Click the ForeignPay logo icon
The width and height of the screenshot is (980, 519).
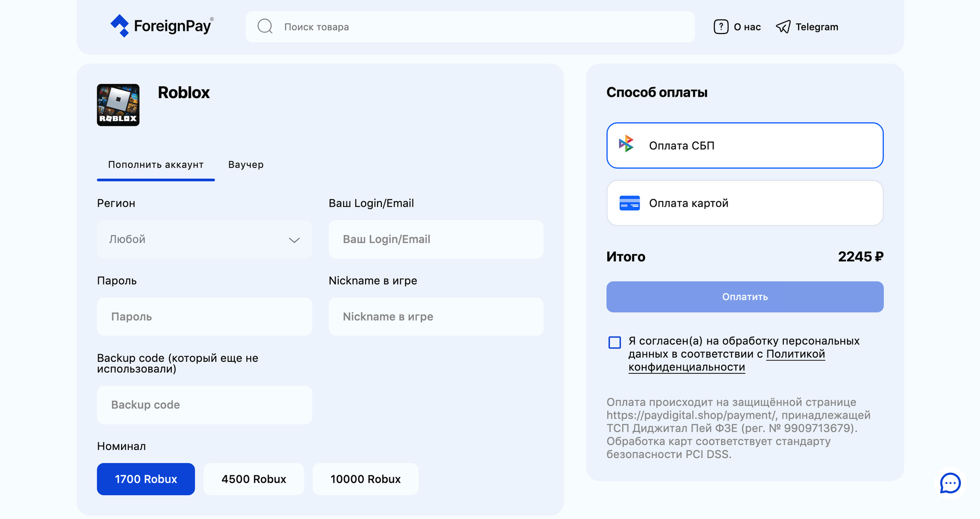120,26
